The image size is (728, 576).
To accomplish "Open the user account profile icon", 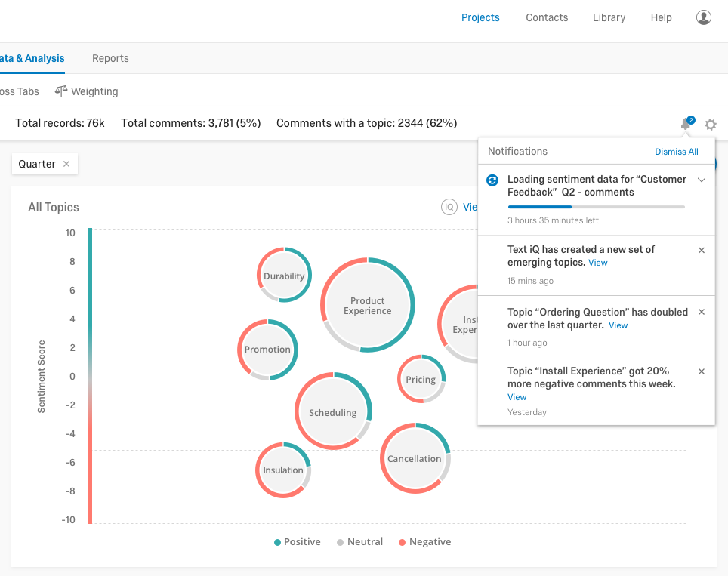I will click(x=703, y=17).
